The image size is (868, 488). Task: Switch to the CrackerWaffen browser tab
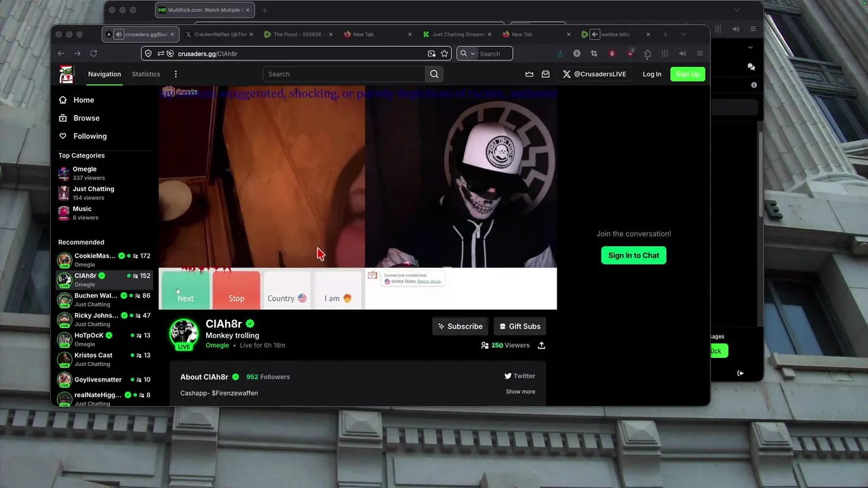(x=220, y=35)
